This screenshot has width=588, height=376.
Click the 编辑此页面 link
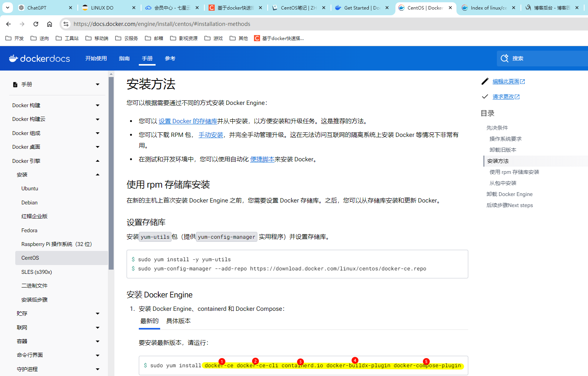click(509, 81)
